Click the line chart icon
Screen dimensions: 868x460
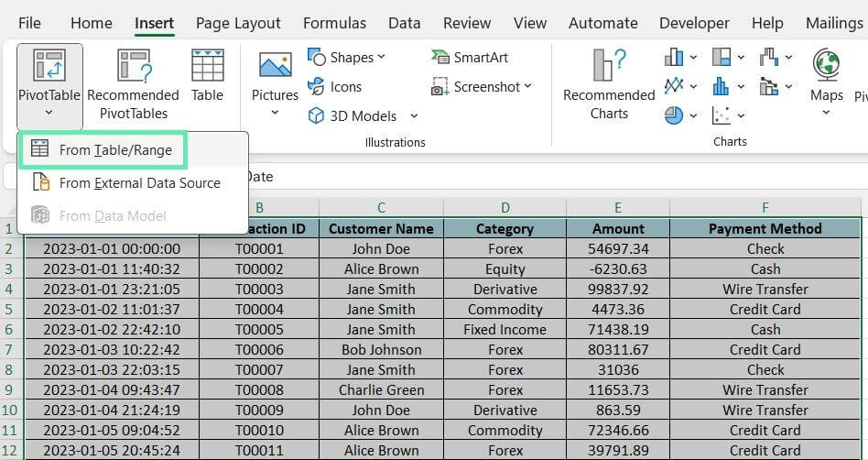(674, 86)
